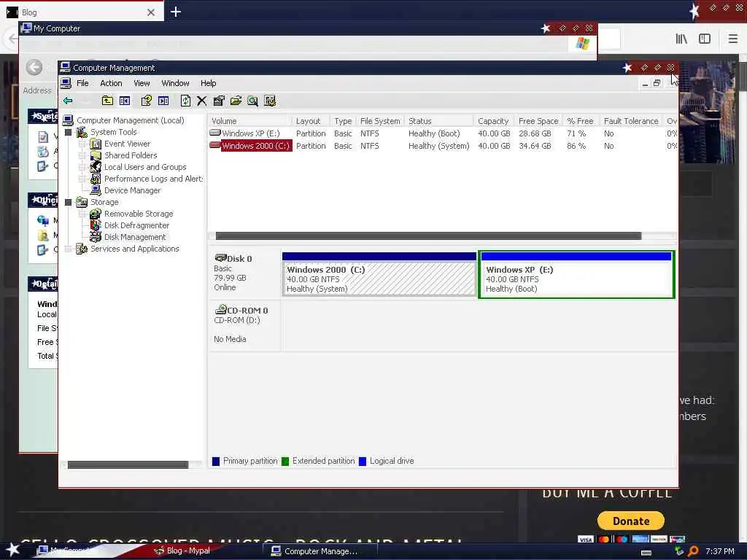
Task: Click the Properties toolbar icon
Action: click(x=219, y=101)
